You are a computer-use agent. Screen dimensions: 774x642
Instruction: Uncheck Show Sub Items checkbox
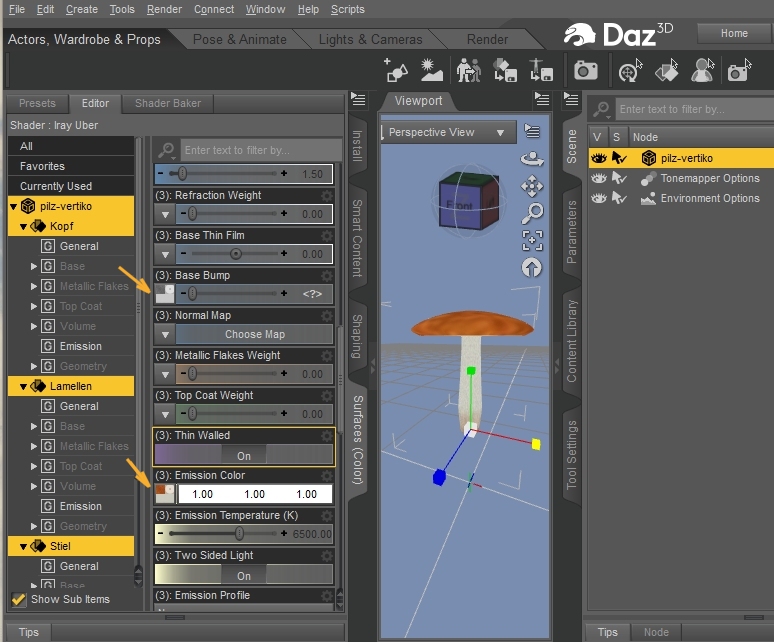click(x=19, y=600)
